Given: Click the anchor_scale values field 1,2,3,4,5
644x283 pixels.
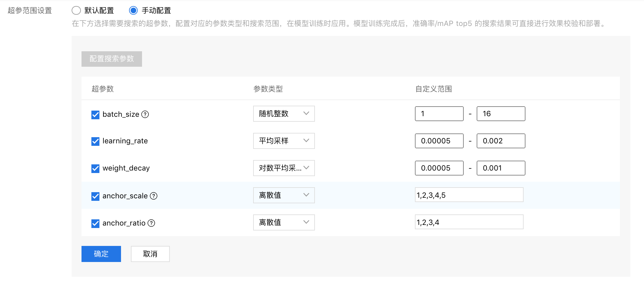Looking at the screenshot, I should pos(469,195).
